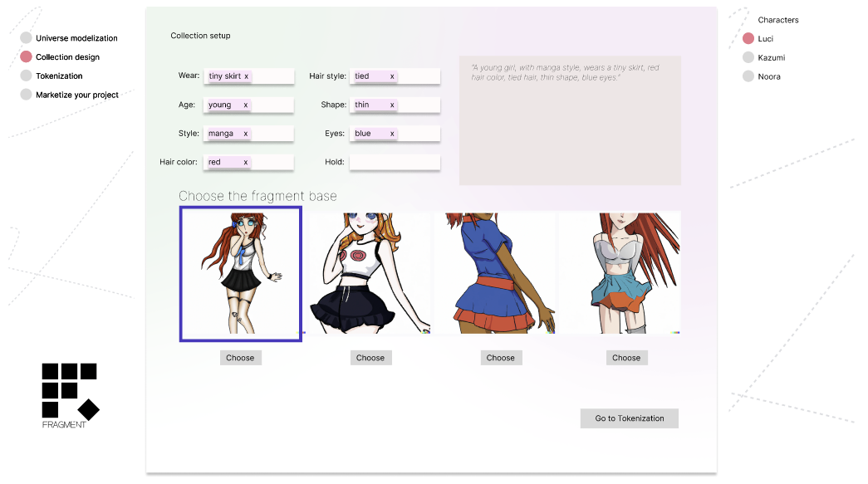The width and height of the screenshot is (868, 484).
Task: Delete the 'manga' Style tag
Action: coord(246,134)
